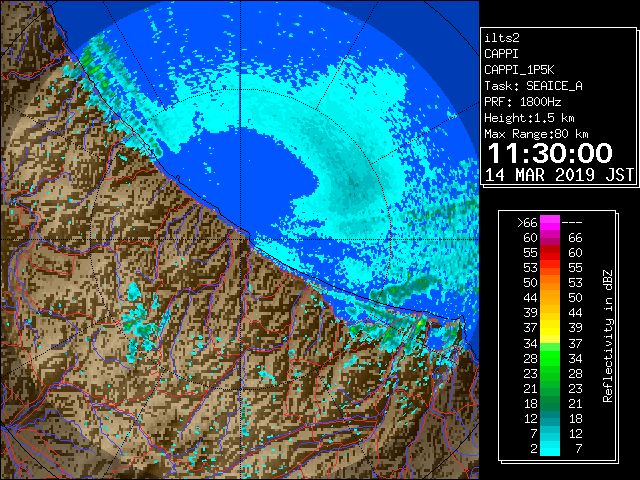Screen dimensions: 640x480
Task: Click the magenta >66 dBZ legend swatch
Action: tap(550, 222)
